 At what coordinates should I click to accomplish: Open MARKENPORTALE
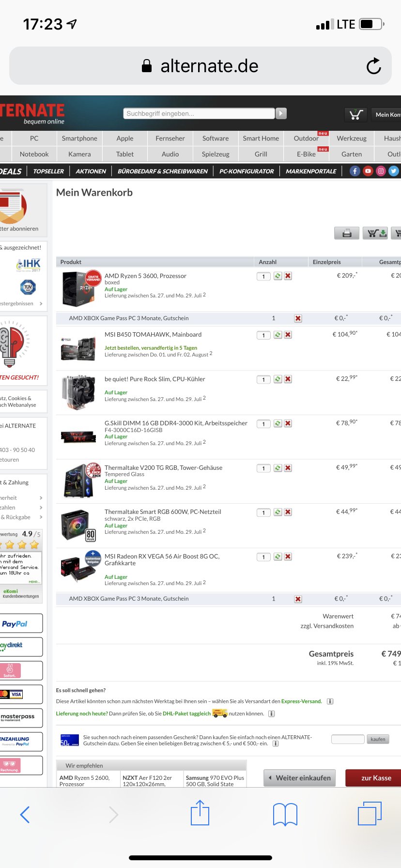coord(311,171)
